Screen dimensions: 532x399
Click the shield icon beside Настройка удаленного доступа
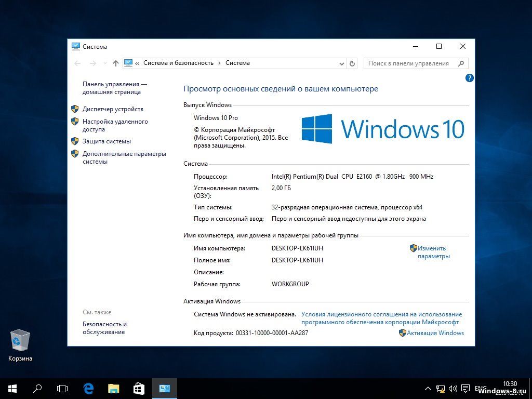[x=75, y=122]
